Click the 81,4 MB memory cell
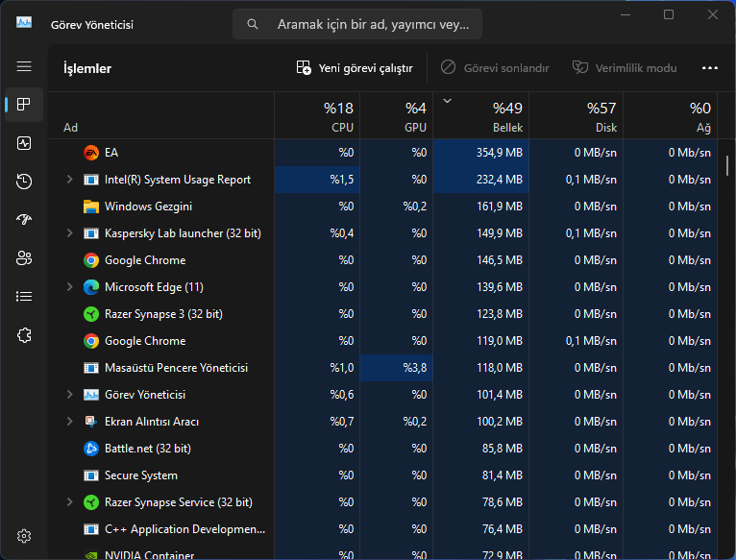Viewport: 736px width, 560px height. [x=481, y=475]
